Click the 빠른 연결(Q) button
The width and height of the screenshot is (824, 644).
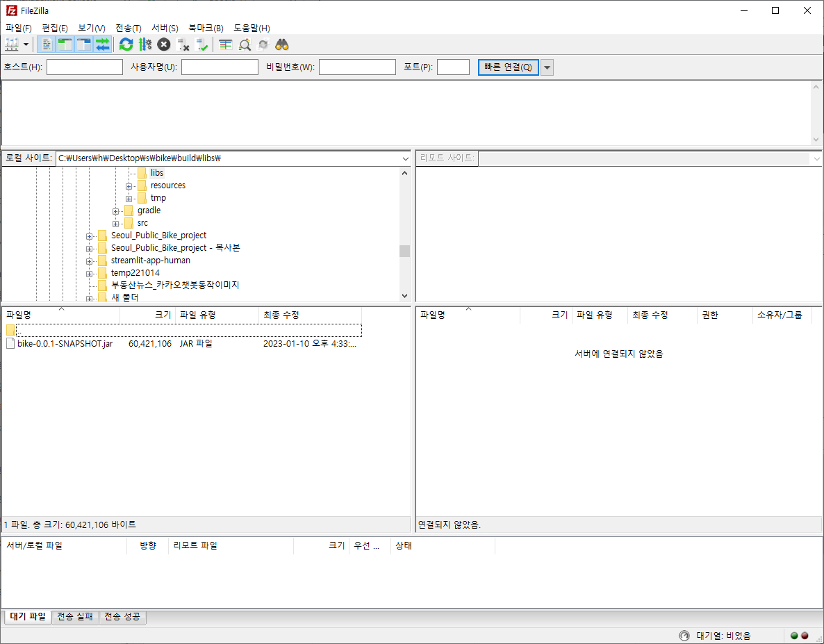click(508, 67)
